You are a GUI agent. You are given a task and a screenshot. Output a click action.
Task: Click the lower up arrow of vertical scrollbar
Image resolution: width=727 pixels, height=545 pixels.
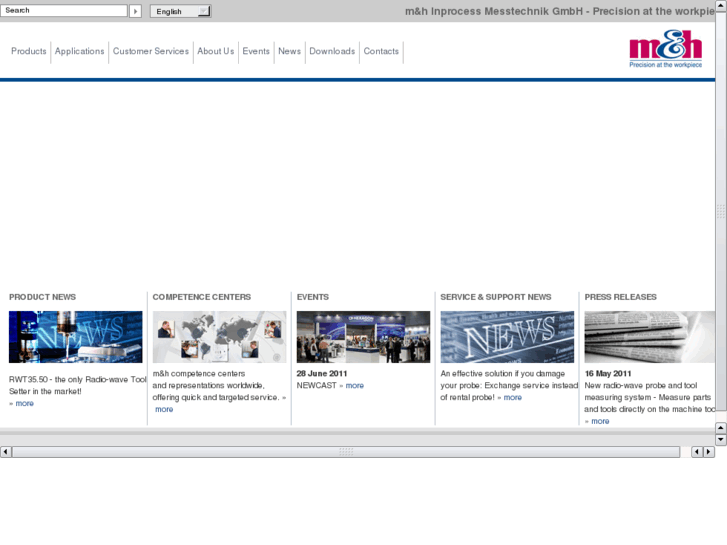pos(721,428)
